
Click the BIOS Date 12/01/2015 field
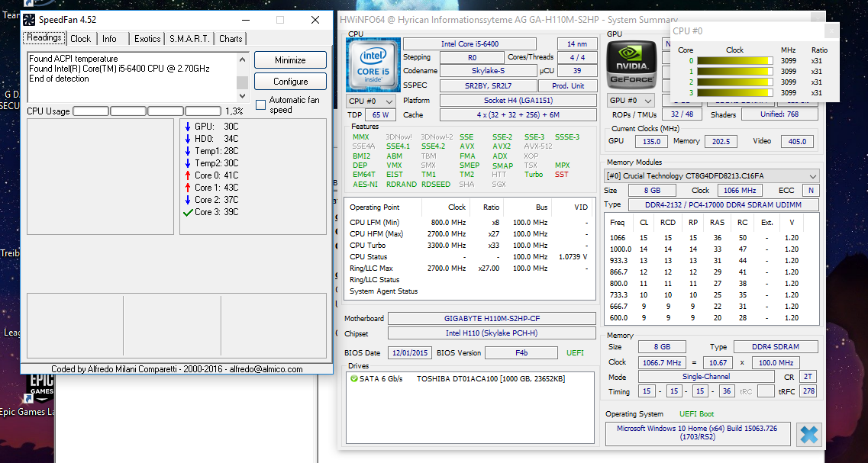(410, 353)
